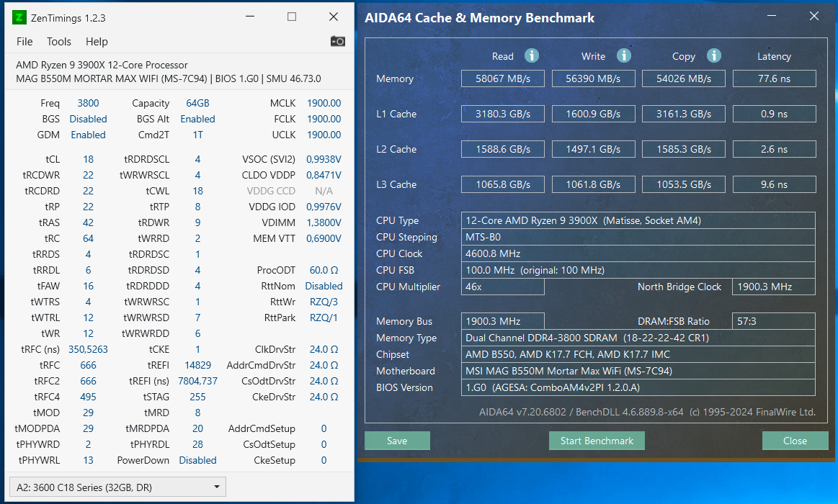Viewport: 838px width, 504px height.
Task: Click the Memory Read value 58067 MB/s
Action: pos(503,78)
